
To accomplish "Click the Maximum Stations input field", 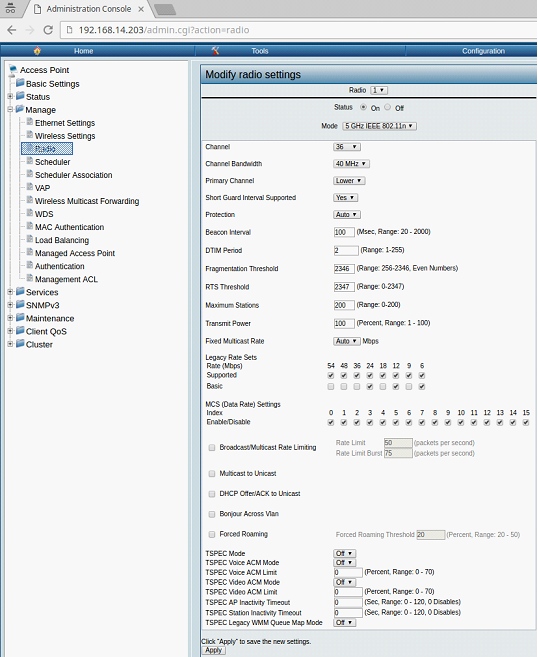I will pyautogui.click(x=344, y=305).
